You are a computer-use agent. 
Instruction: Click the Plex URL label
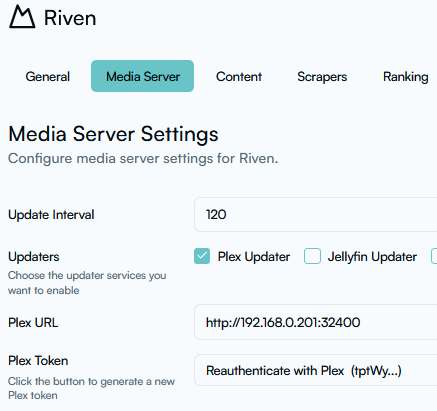[33, 323]
